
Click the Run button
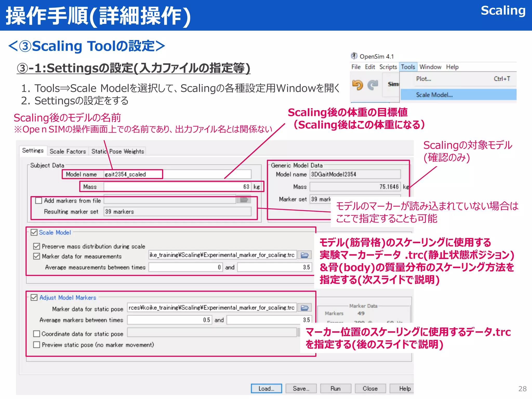coord(336,389)
